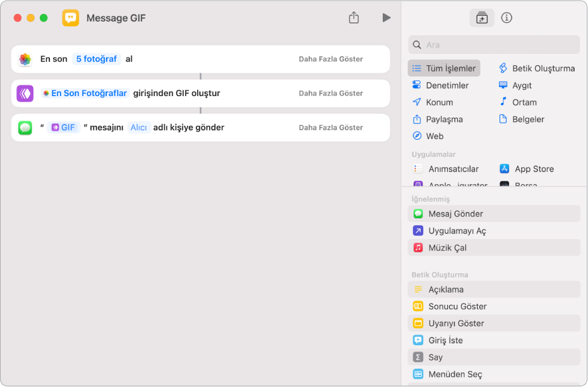Open the shortcut details info icon

507,18
